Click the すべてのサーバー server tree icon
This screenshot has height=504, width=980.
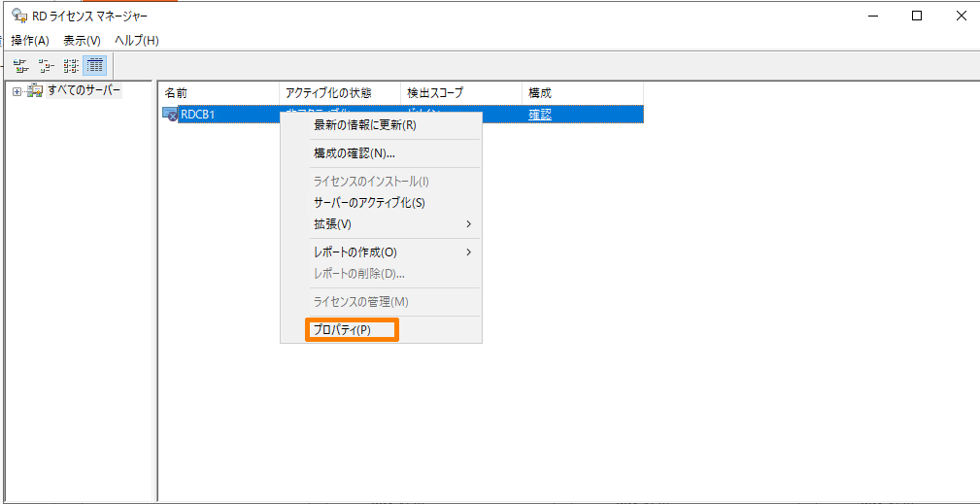coord(35,92)
